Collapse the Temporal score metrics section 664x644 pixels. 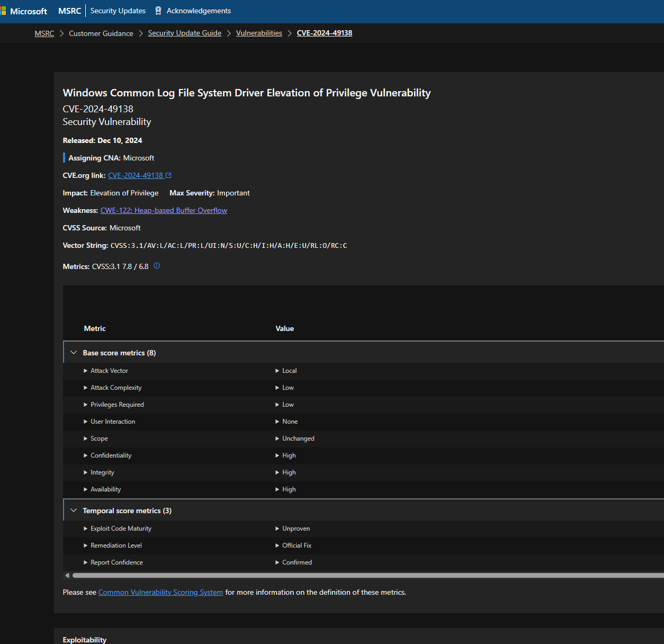pos(74,511)
